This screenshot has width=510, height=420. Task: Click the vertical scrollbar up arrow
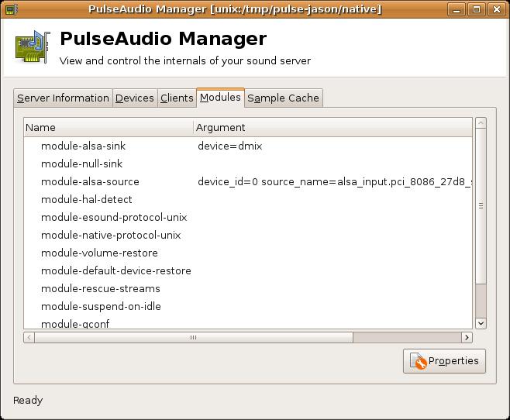481,123
